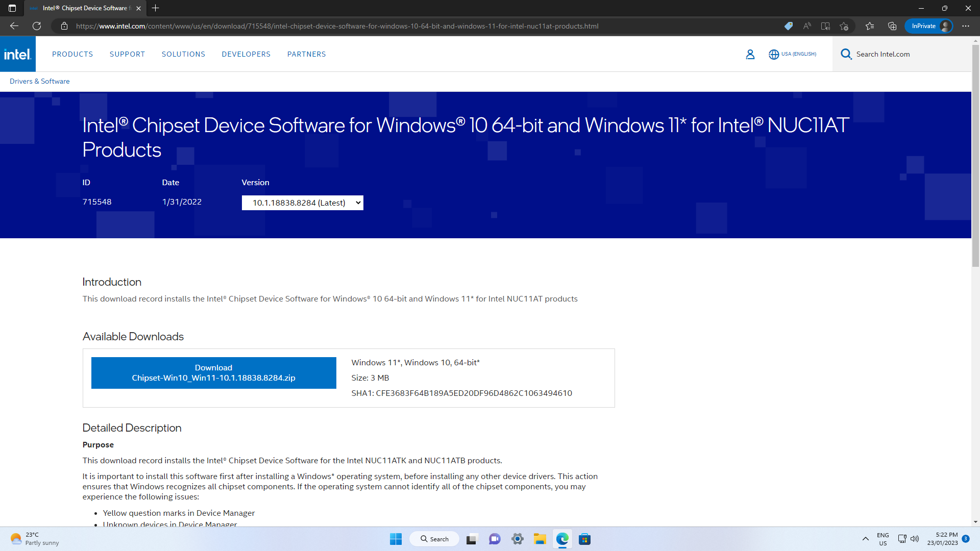Open the PRODUCTS menu

point(72,54)
